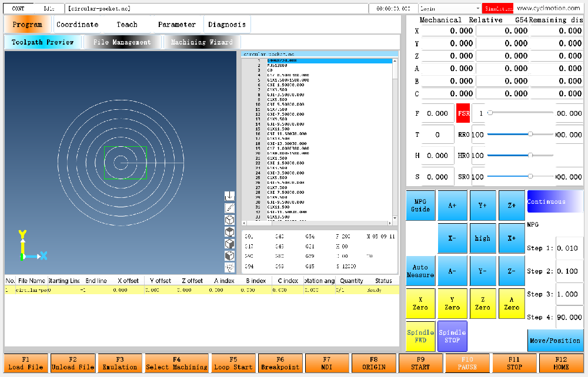The image size is (588, 377).
Task: Click the diagonal line icon in preview toolbar
Action: (x=229, y=208)
